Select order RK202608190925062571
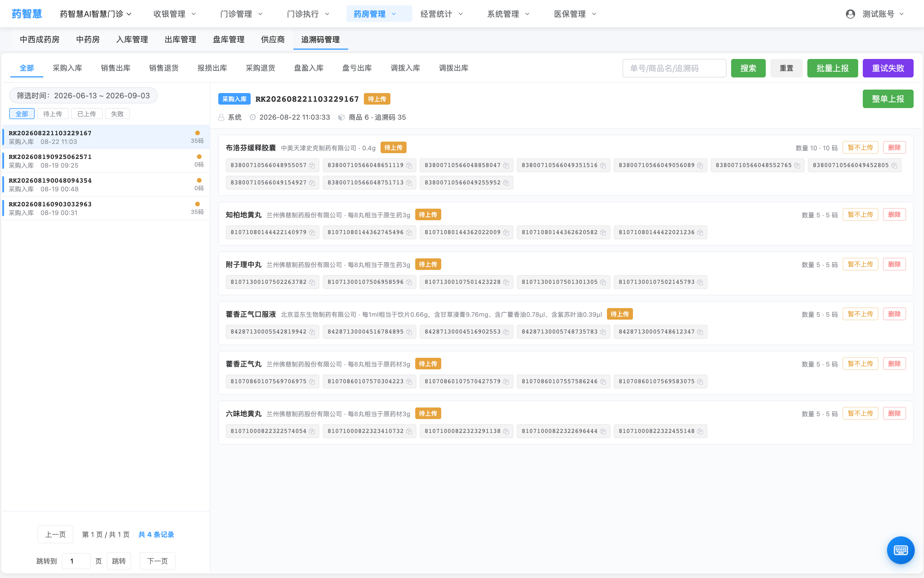924x578 pixels. [x=106, y=161]
